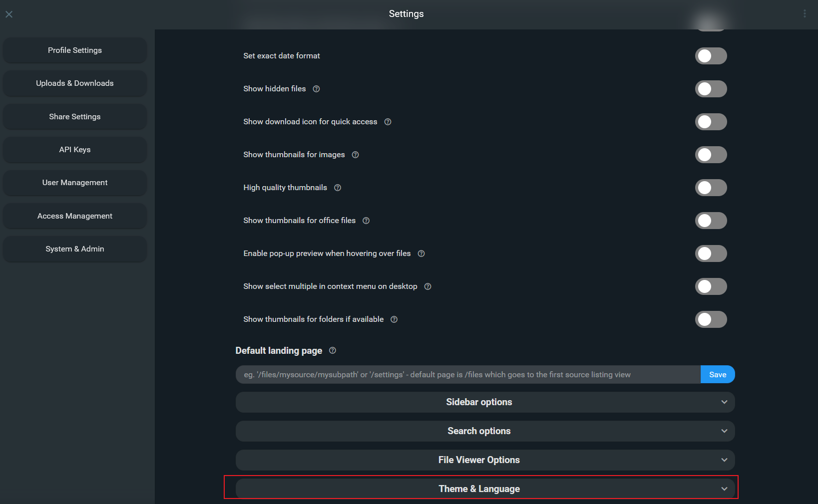Turn on Show thumbnails for folders toggle
Image resolution: width=818 pixels, height=504 pixels.
coord(711,319)
